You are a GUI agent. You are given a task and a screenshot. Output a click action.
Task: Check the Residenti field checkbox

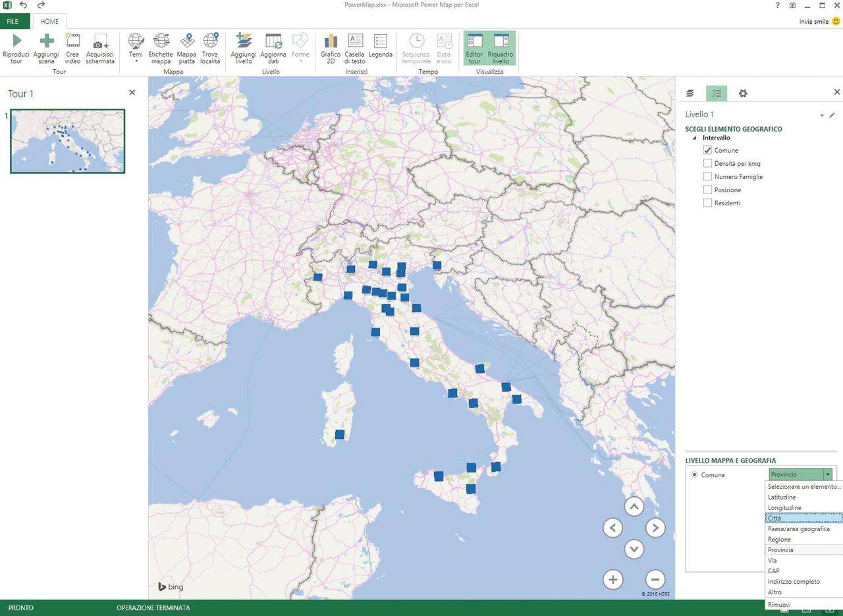708,203
